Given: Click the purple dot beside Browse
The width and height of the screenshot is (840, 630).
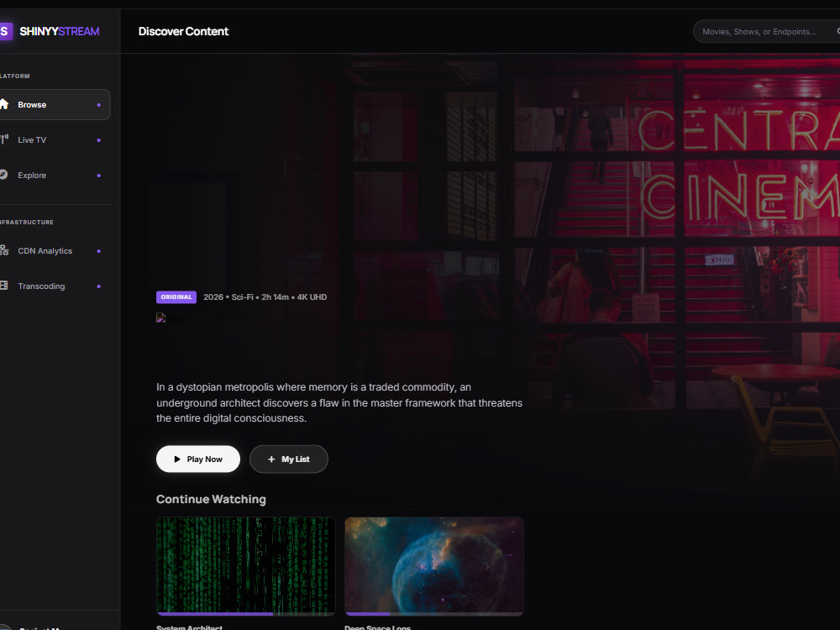Looking at the screenshot, I should click(x=98, y=105).
